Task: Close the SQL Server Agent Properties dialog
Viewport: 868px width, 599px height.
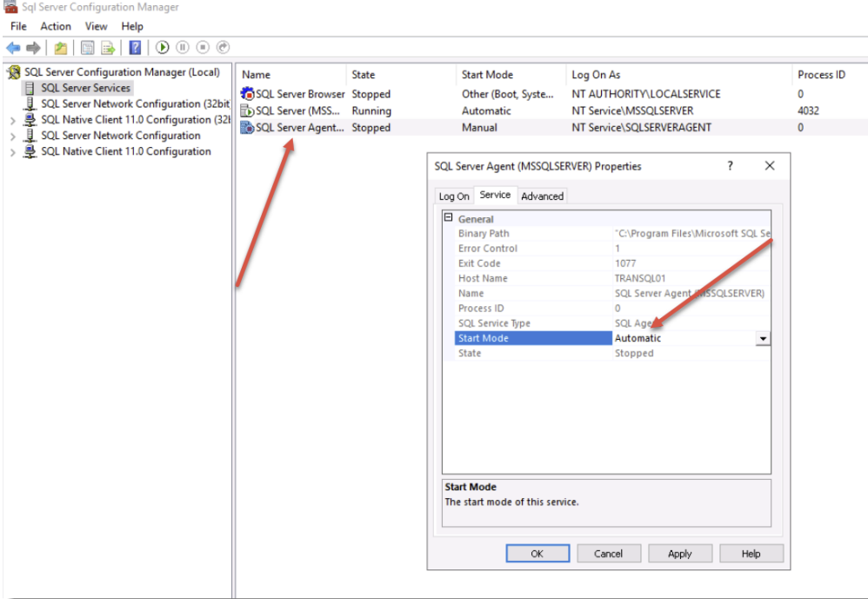Action: click(770, 166)
